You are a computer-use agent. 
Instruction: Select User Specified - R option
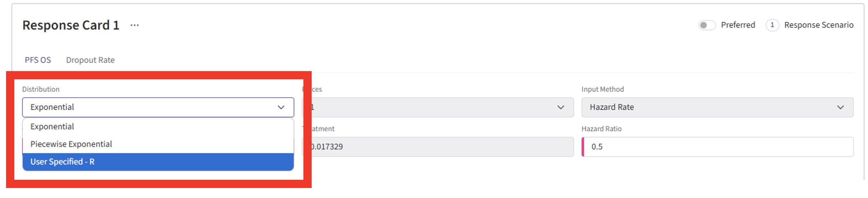[63, 162]
